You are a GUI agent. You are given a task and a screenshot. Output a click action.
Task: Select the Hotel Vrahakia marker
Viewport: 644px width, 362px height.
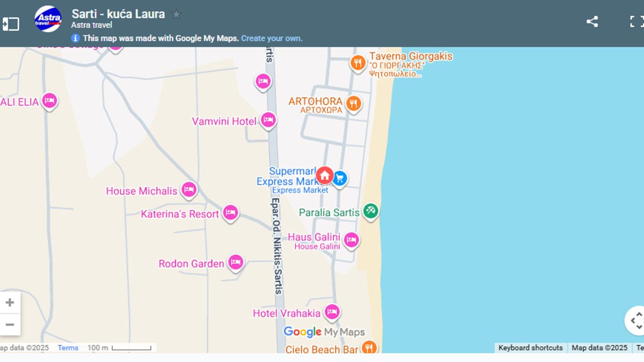pyautogui.click(x=332, y=312)
